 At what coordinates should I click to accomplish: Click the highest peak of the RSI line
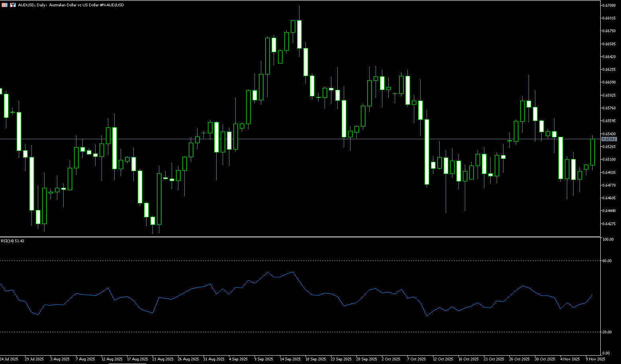(293, 272)
